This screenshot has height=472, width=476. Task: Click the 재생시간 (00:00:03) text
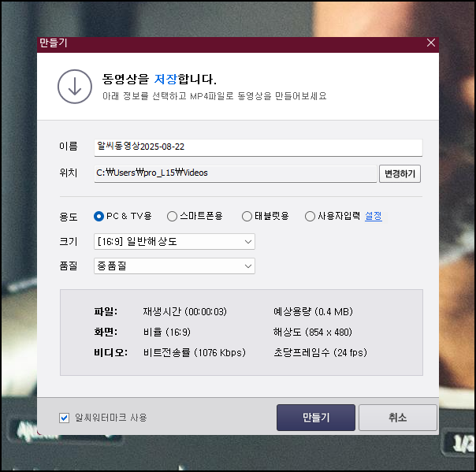point(185,312)
